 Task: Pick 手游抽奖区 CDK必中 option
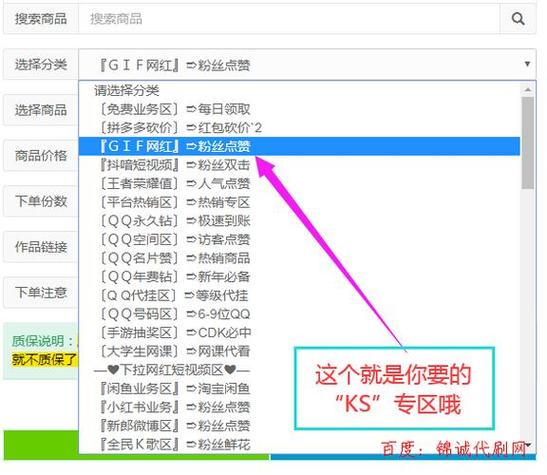click(x=299, y=333)
